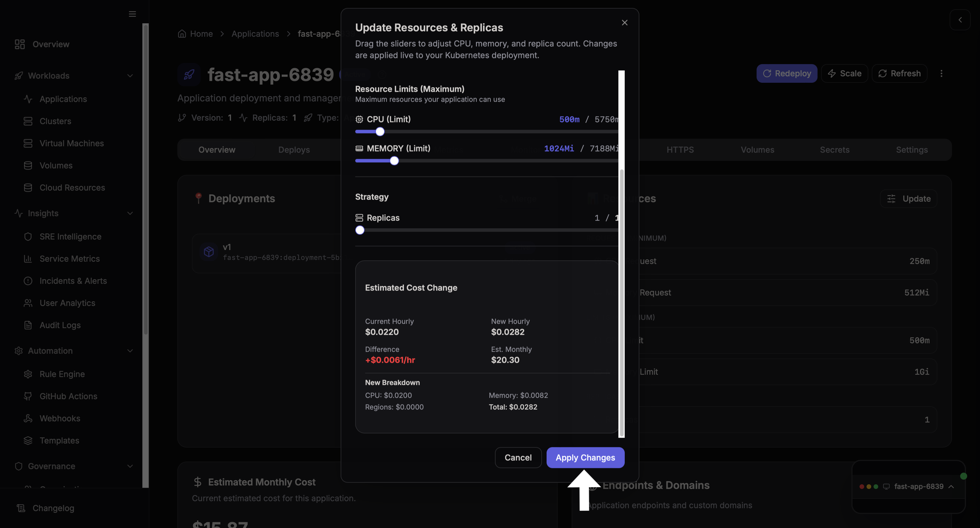Collapse the Insights section chevron

(x=130, y=213)
